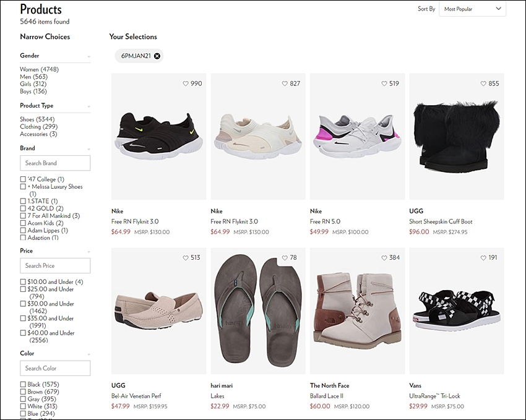Like the hari mari Lakes sandals
526x420 pixels.
click(x=285, y=258)
